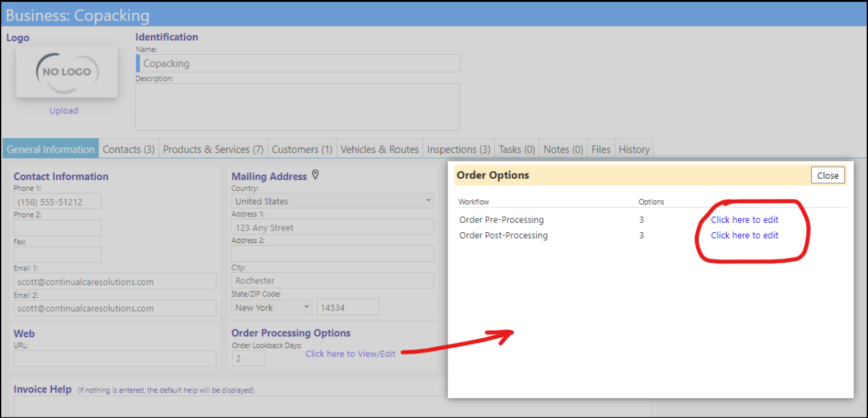The image size is (868, 418).
Task: Click the Web URL field
Action: click(115, 358)
